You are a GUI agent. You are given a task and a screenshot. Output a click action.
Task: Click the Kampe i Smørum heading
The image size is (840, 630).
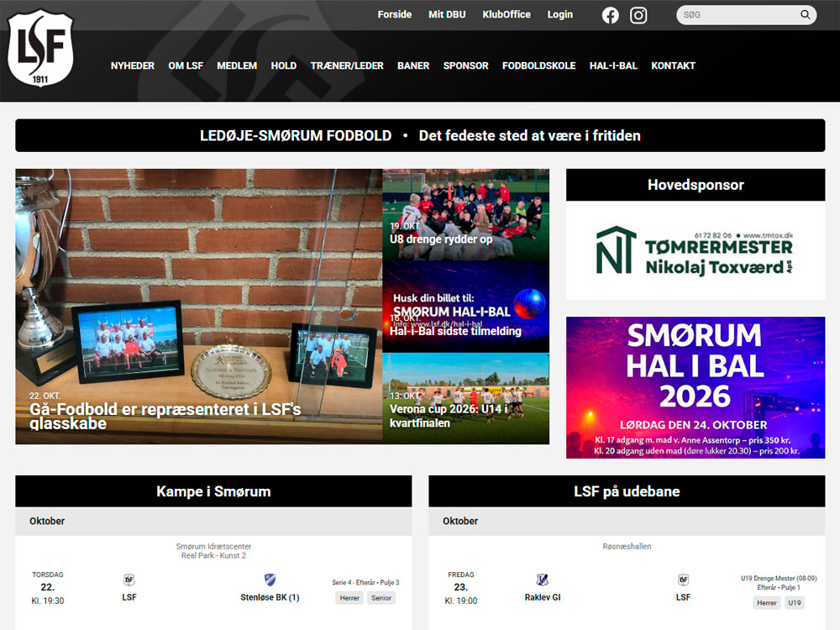pos(213,491)
